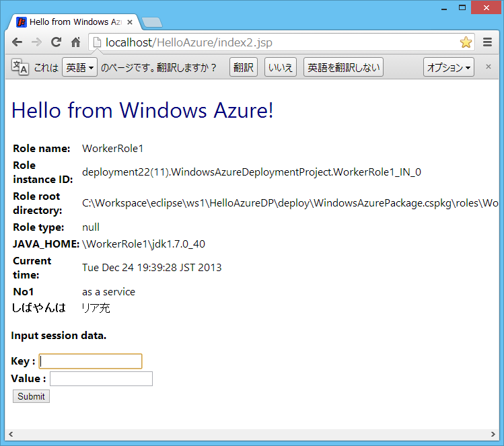Screen dimensions: 504x446
Task: Click the 'as a service' text
Action: 108,292
